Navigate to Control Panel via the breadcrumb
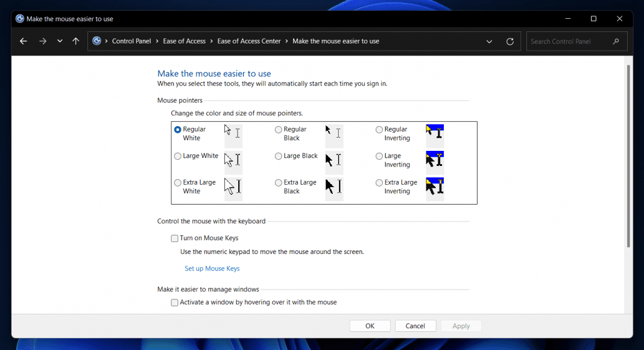 [x=131, y=40]
